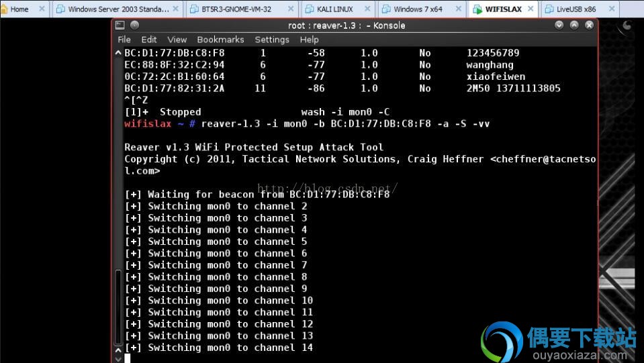The width and height of the screenshot is (644, 363).
Task: Open the File menu in Konsole
Action: click(x=124, y=40)
